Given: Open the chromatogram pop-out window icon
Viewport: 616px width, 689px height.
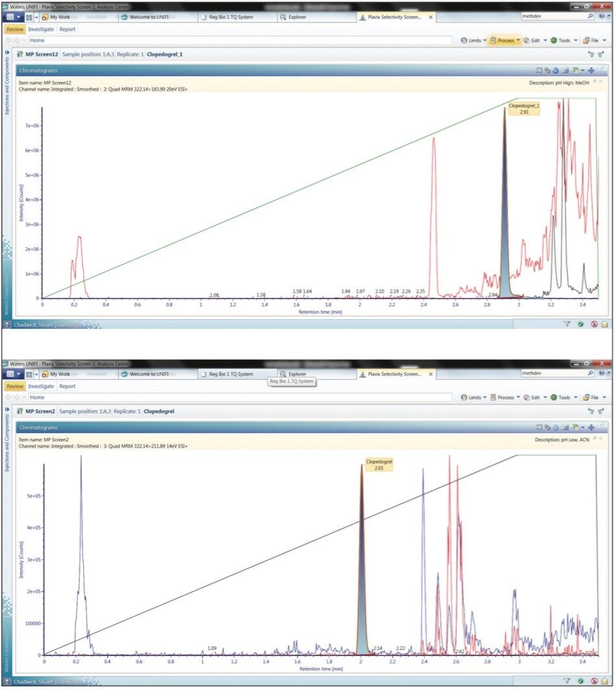Looking at the screenshot, I should (x=602, y=67).
